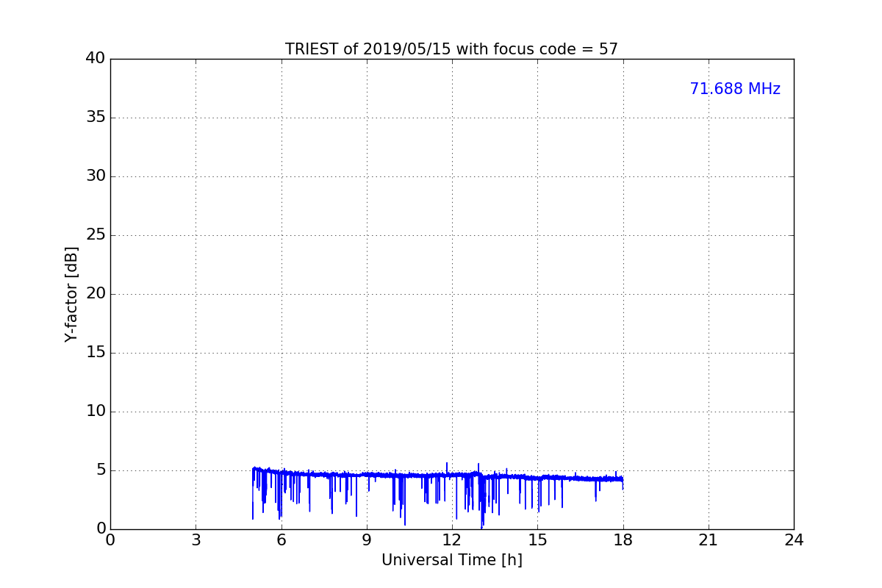Click x-axis tick label 12
This screenshot has width=882, height=588.
pyautogui.click(x=452, y=540)
